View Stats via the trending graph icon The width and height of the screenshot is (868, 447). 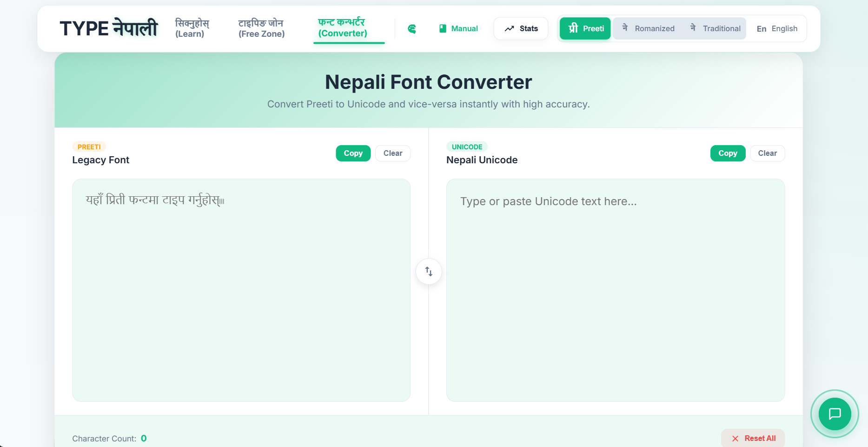[510, 28]
